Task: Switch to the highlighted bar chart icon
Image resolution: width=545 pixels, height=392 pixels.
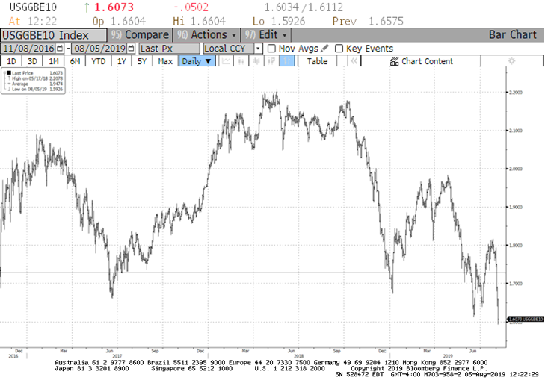Action: coord(287,61)
